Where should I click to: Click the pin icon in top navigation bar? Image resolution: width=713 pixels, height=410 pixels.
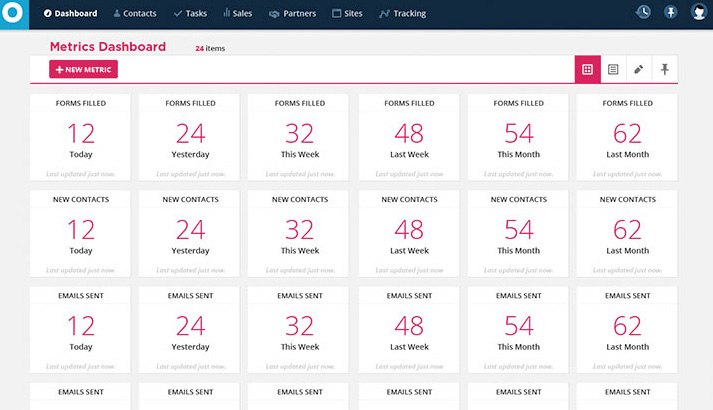(x=671, y=12)
